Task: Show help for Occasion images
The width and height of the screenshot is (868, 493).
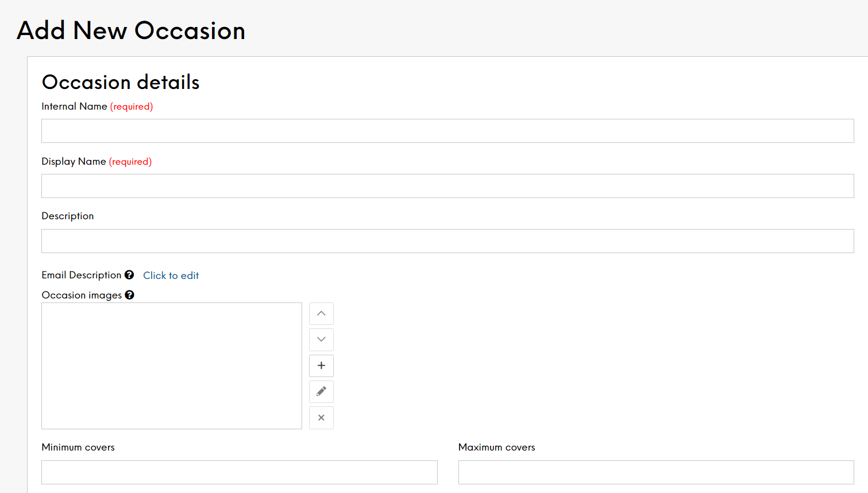Action: click(x=129, y=295)
